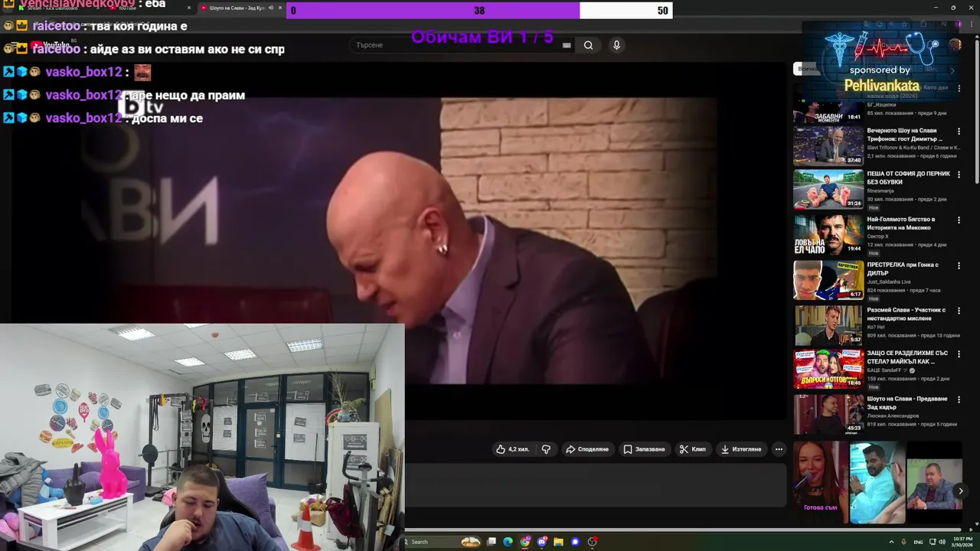Screen dimensions: 980x551
Task: Open OBS Studio from the taskbar
Action: point(592,542)
